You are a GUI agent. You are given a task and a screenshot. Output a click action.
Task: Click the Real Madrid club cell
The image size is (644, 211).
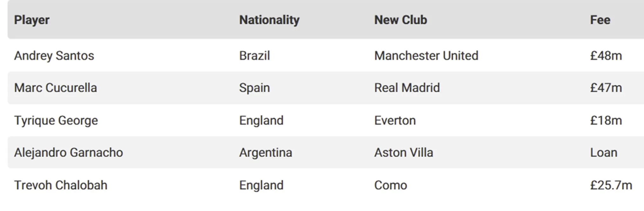coord(407,88)
